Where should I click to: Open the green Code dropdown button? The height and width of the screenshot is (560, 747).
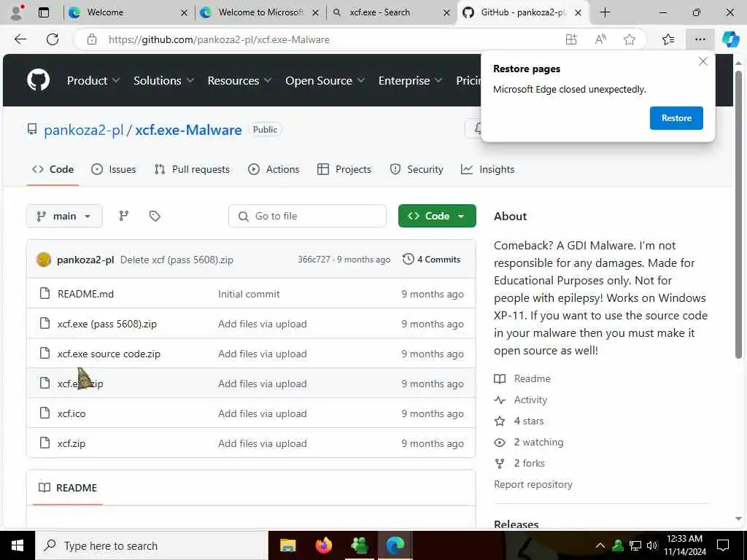tap(437, 216)
